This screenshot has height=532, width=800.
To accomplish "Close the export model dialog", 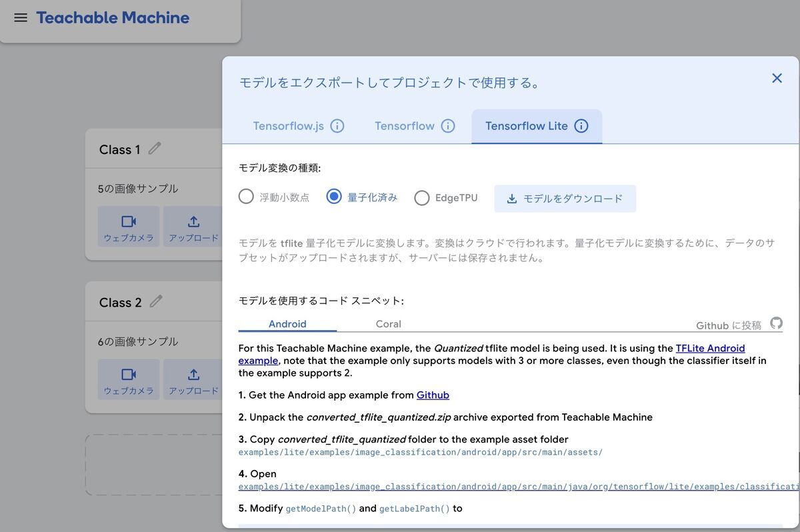I will tap(777, 78).
